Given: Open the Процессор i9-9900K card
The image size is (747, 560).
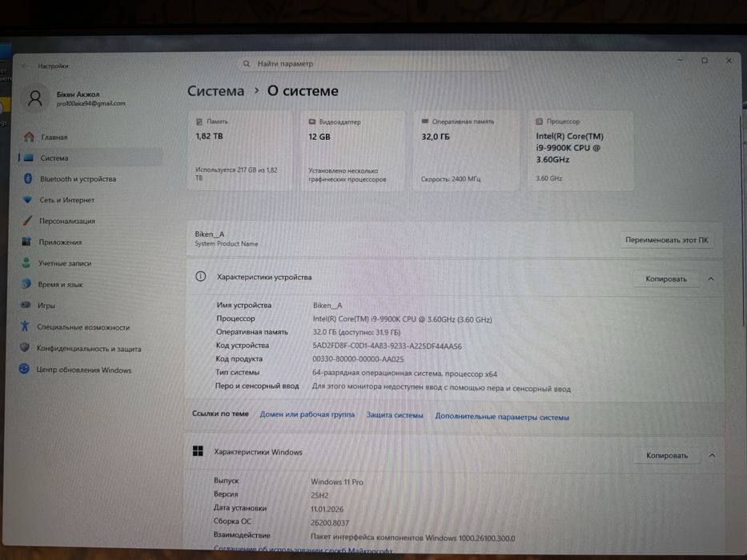Looking at the screenshot, I should tap(580, 151).
